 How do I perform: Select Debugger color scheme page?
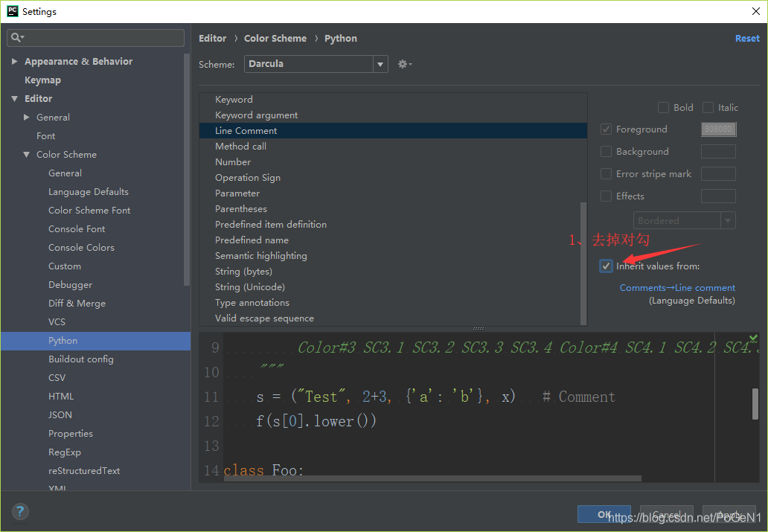(x=70, y=285)
